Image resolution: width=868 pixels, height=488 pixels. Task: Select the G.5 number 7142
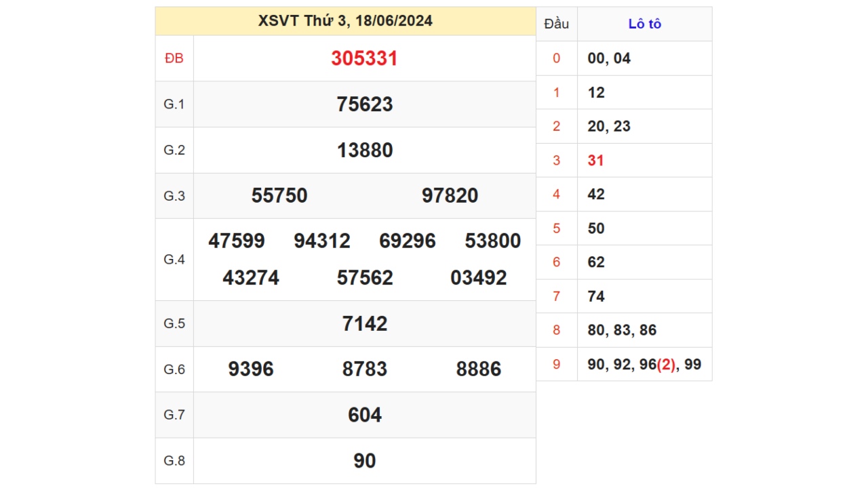pos(365,324)
